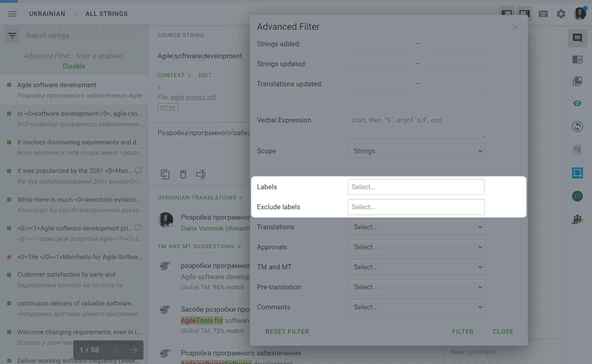Open the Comments panel icon
The width and height of the screenshot is (592, 364).
coord(578,38)
